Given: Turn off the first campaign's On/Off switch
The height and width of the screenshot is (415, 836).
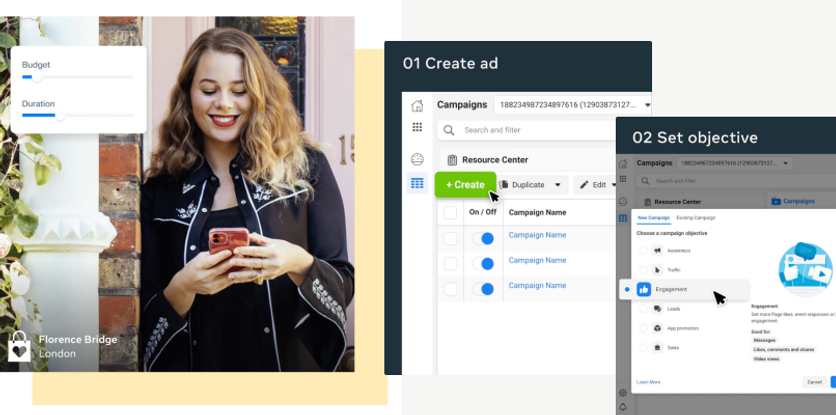Looking at the screenshot, I should [x=483, y=238].
